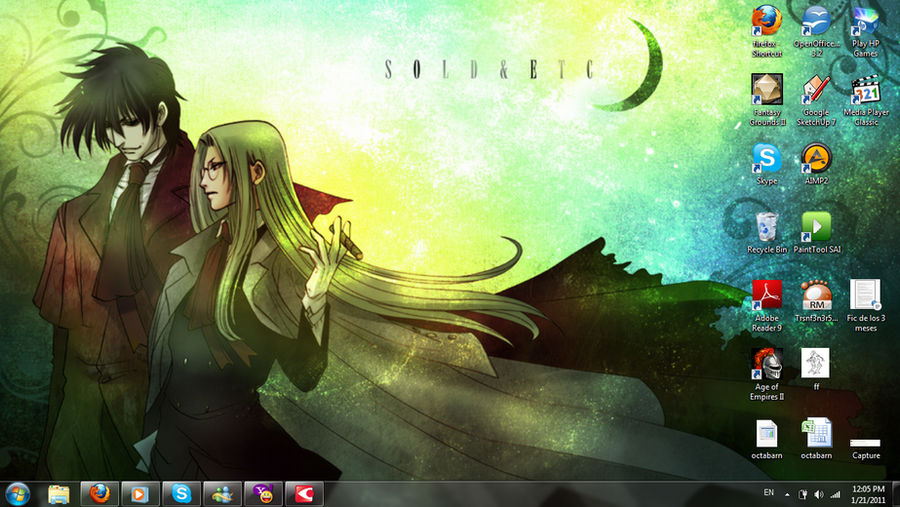Screen dimensions: 900x507
Task: Select the Adobe Reader 9 desktop icon
Action: 767,306
